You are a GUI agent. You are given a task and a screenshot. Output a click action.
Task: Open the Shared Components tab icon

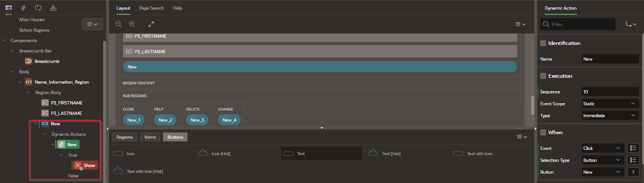coord(53,8)
